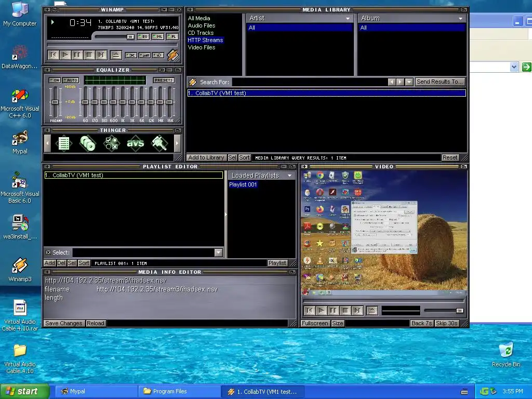Click Reset button in Media Library
This screenshot has width=532, height=399.
coord(450,158)
